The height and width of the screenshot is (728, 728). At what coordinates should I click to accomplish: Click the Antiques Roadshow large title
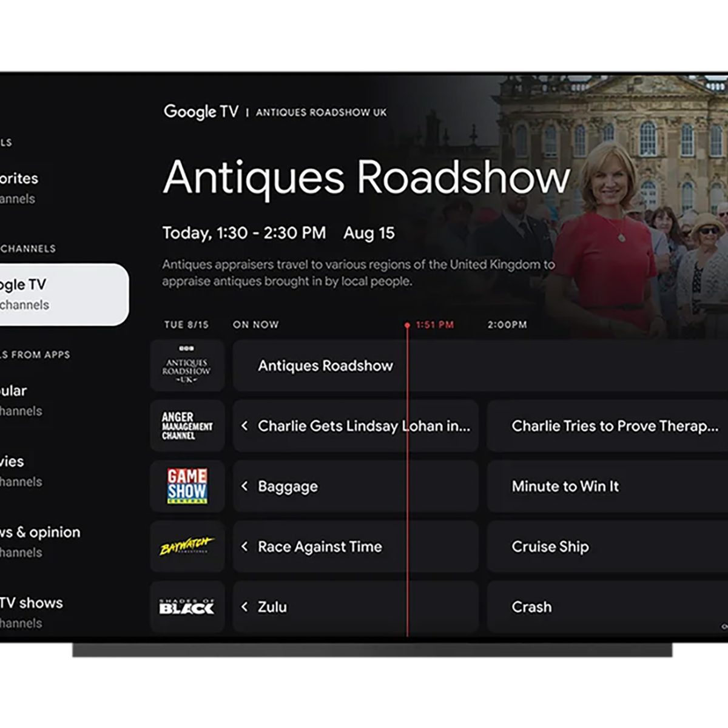tap(367, 177)
